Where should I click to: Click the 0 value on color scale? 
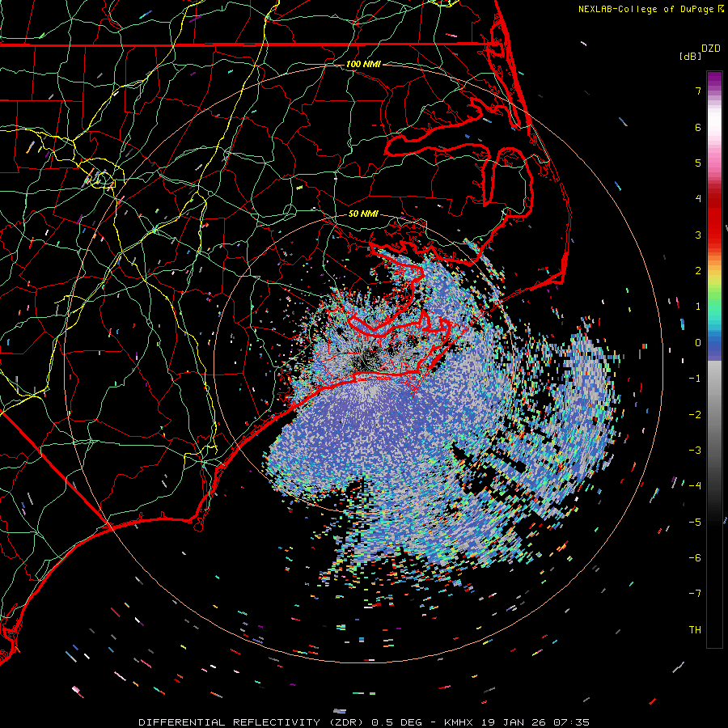(698, 343)
